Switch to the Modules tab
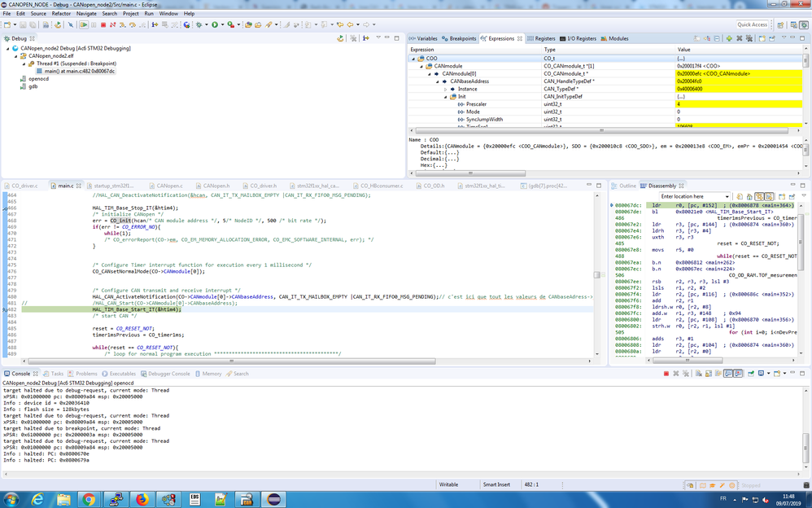 (x=615, y=38)
